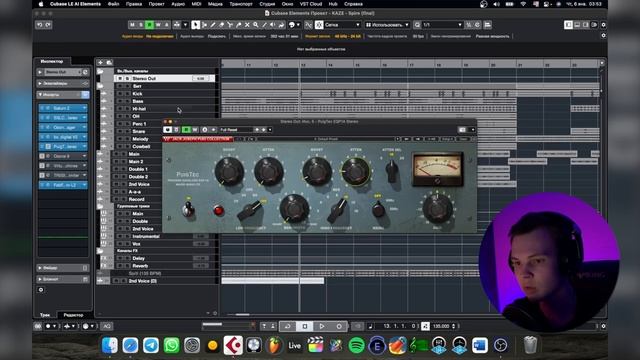
Task: Click the low-band BOOST knob on PuigTec
Action: 229,171
